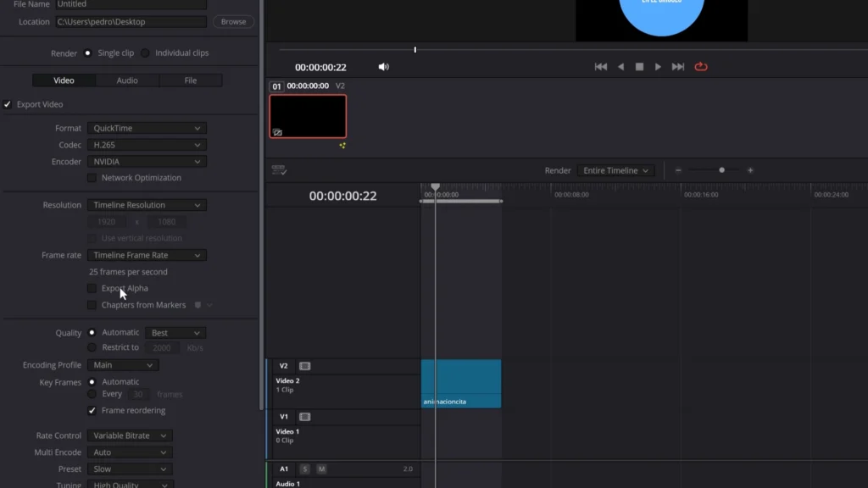The image size is (868, 488).
Task: Uncheck the Export Video checkbox
Action: 7,104
